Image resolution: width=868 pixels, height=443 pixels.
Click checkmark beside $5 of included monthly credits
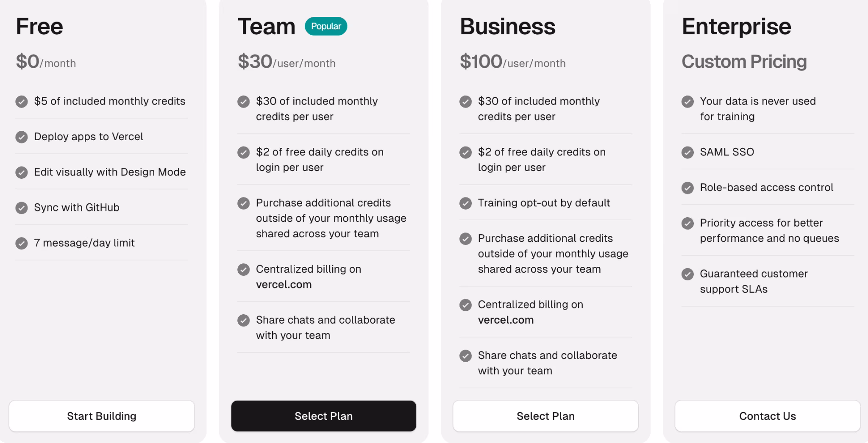(22, 102)
